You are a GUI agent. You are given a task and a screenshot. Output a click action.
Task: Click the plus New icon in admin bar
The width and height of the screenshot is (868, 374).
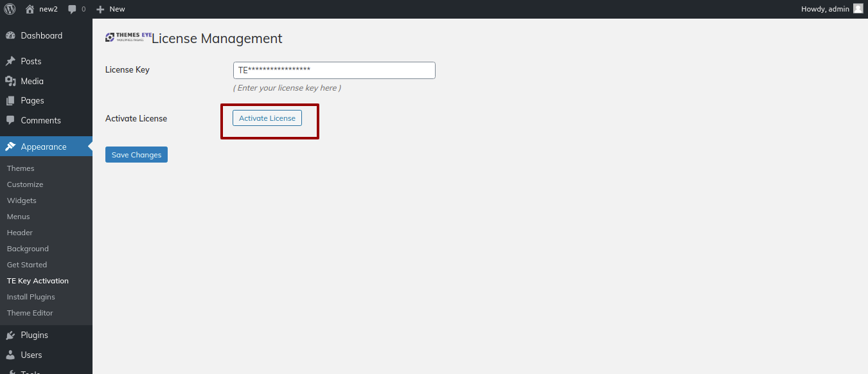pyautogui.click(x=100, y=9)
